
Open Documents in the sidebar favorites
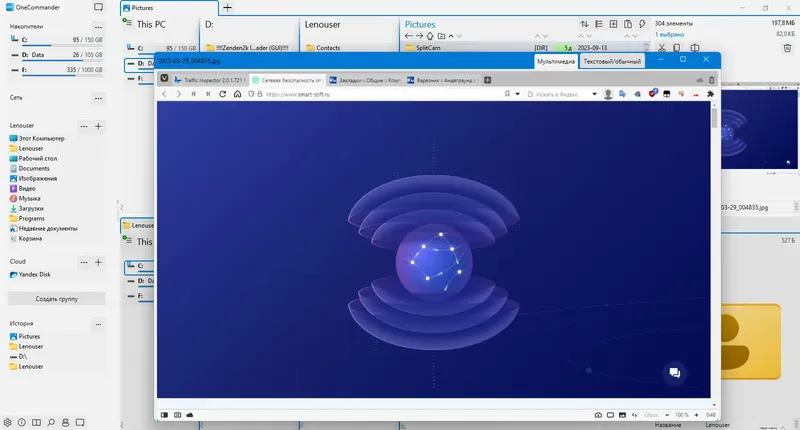click(30, 168)
